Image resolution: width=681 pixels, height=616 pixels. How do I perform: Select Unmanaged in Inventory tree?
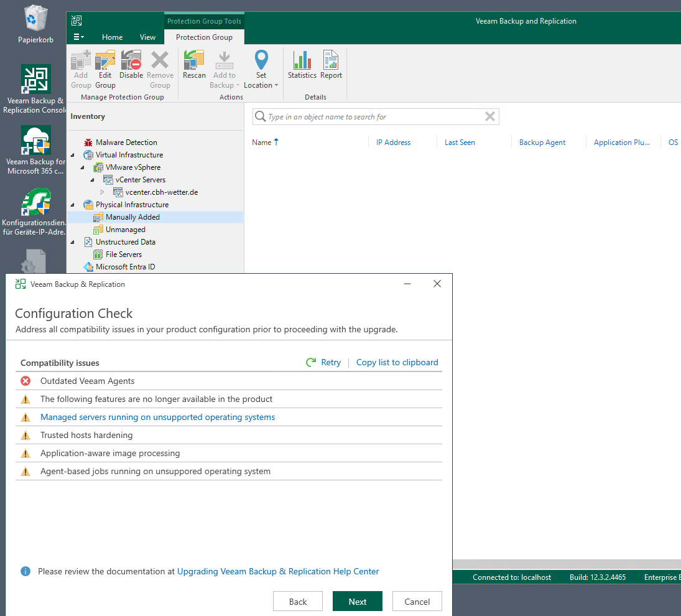(125, 230)
